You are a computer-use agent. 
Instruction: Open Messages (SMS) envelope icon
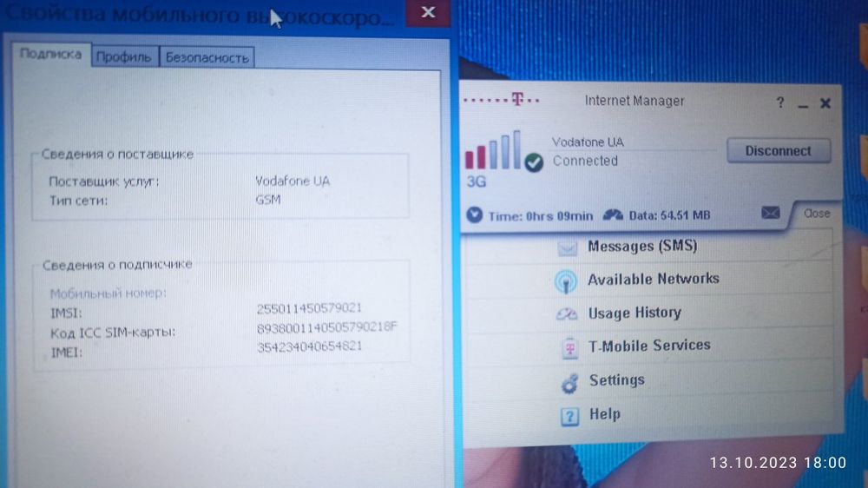[x=567, y=247]
